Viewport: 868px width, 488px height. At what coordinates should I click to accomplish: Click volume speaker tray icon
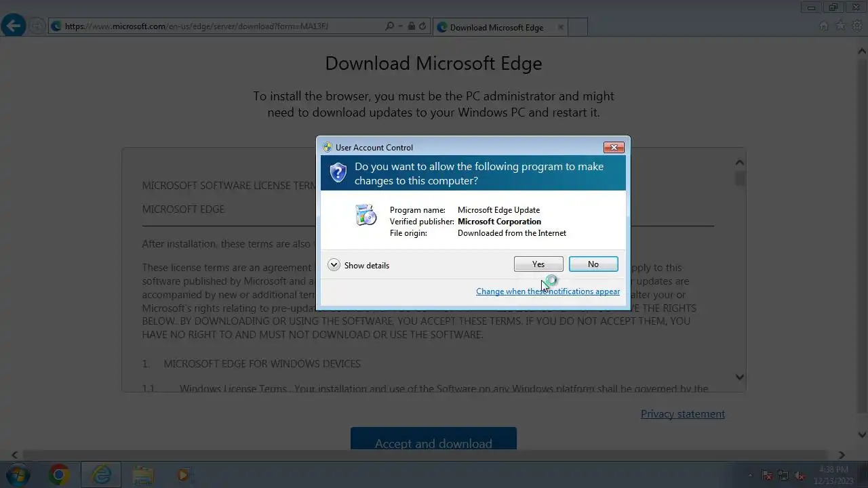tap(800, 475)
